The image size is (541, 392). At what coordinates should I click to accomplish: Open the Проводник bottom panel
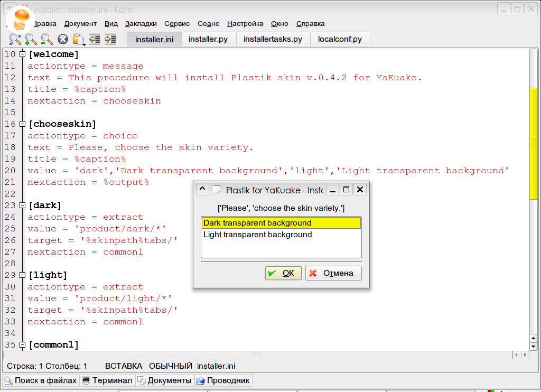pos(223,380)
